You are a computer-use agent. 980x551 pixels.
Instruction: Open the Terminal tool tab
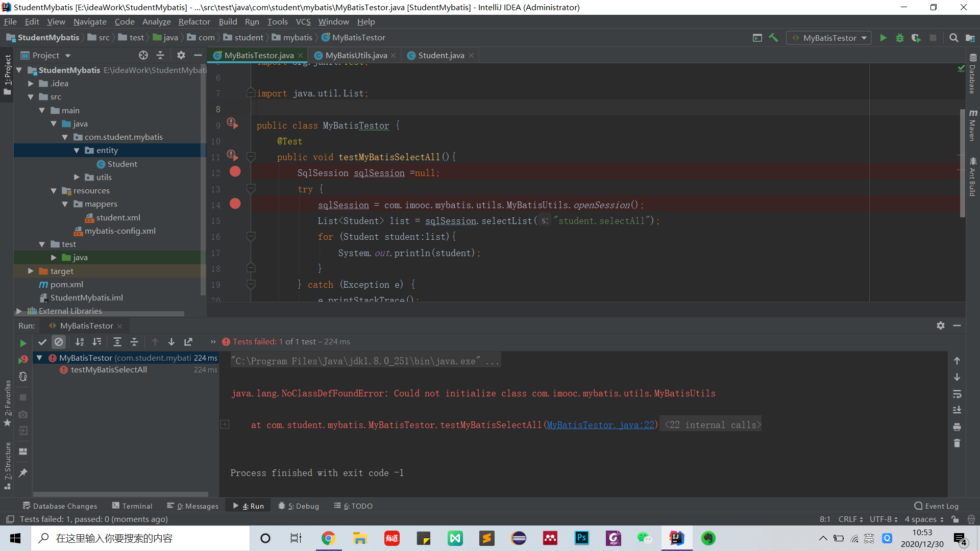click(132, 506)
